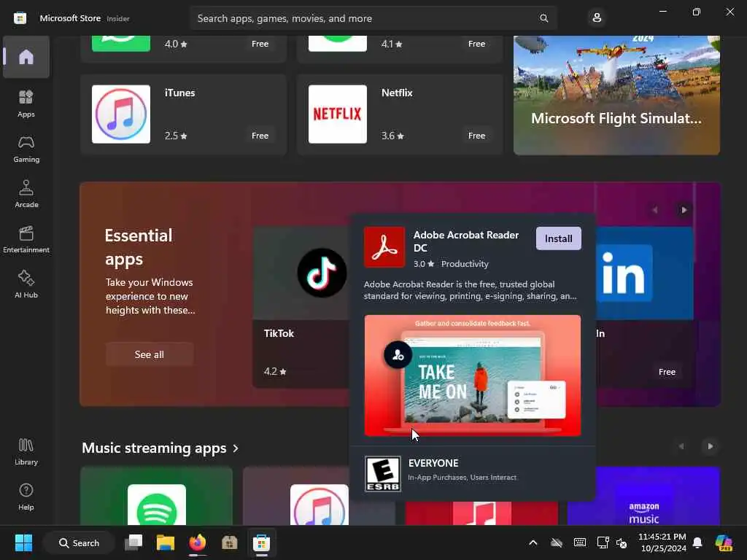The width and height of the screenshot is (747, 560).
Task: Open the Microsoft Flight Simulator banner
Action: click(x=616, y=96)
